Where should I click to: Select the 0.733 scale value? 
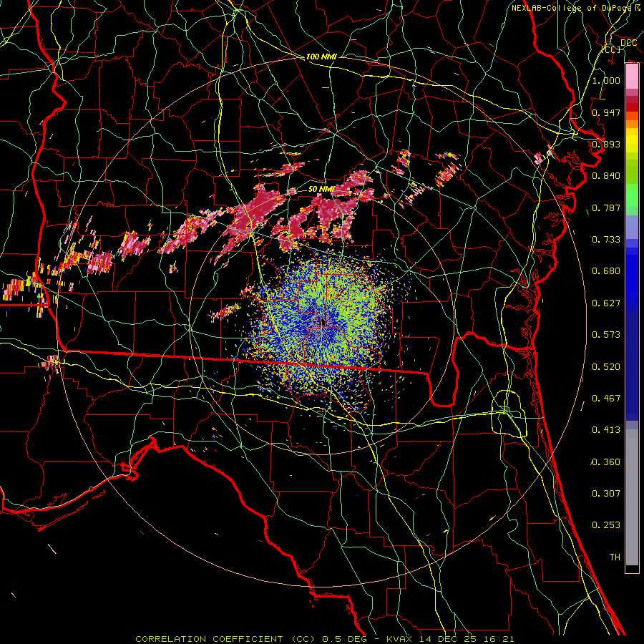[606, 240]
